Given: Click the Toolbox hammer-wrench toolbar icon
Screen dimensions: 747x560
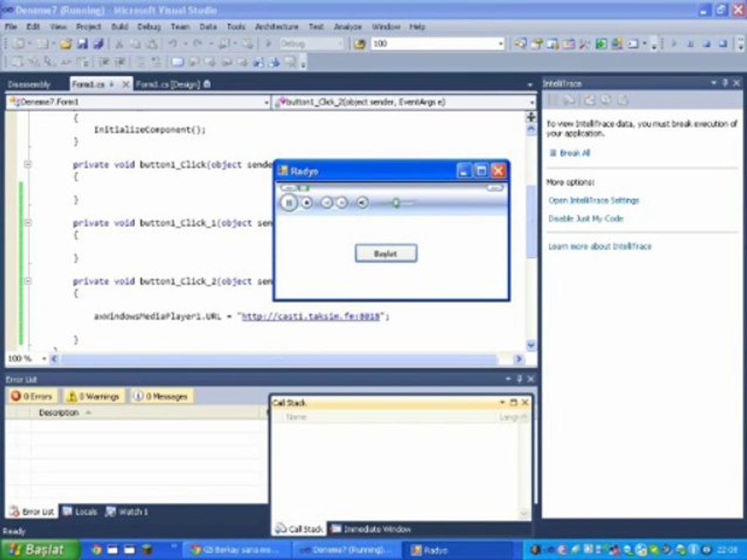Looking at the screenshot, I should 584,44.
